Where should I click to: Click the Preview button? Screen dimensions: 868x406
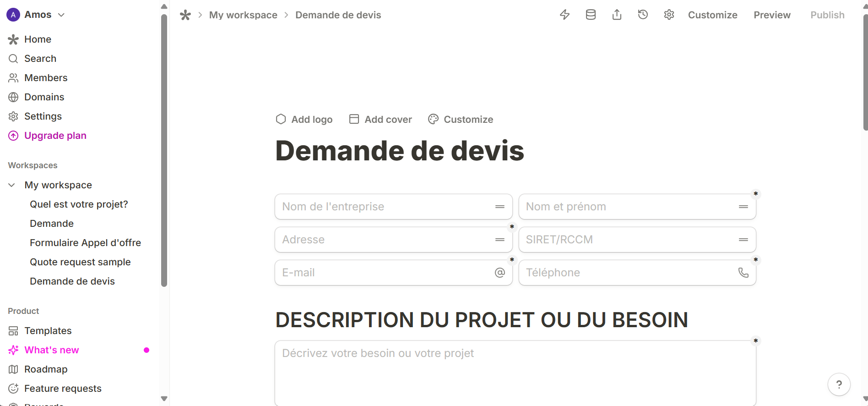click(772, 15)
